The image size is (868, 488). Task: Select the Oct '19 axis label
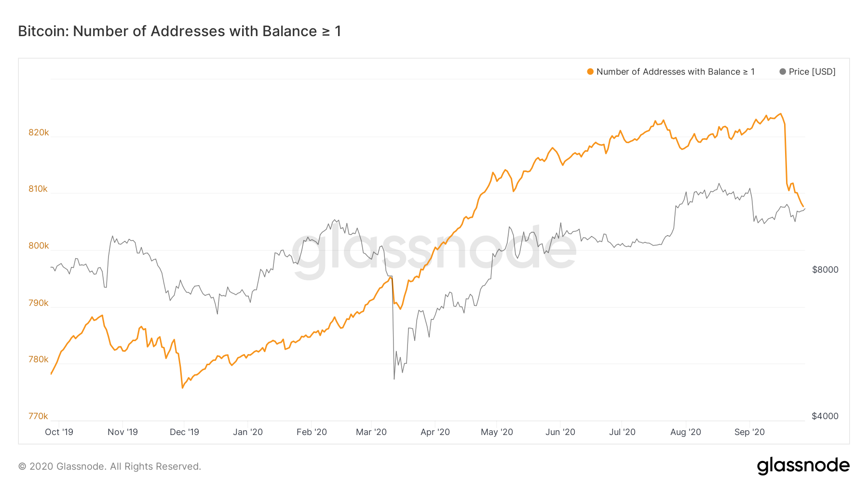[59, 432]
